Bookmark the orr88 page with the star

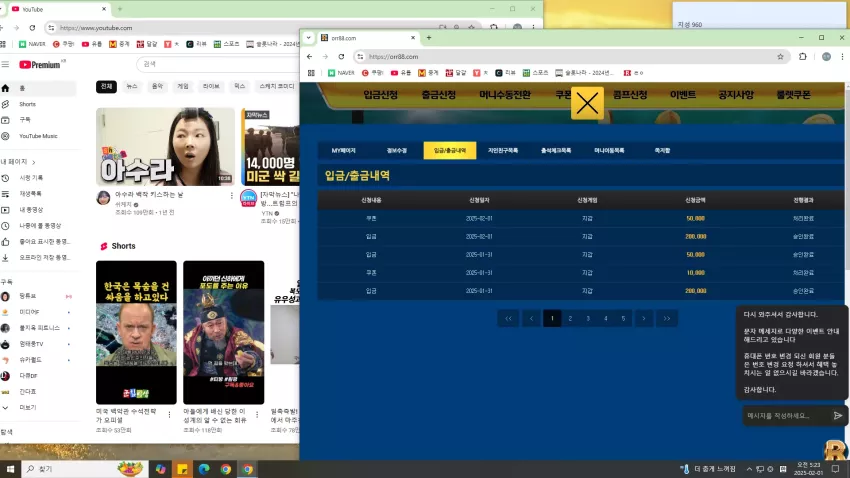click(780, 56)
